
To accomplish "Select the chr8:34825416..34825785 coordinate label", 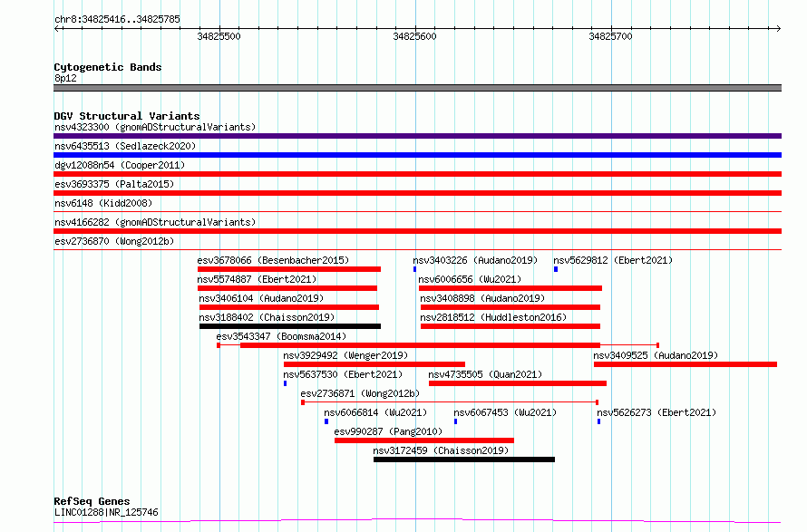I will click(117, 19).
